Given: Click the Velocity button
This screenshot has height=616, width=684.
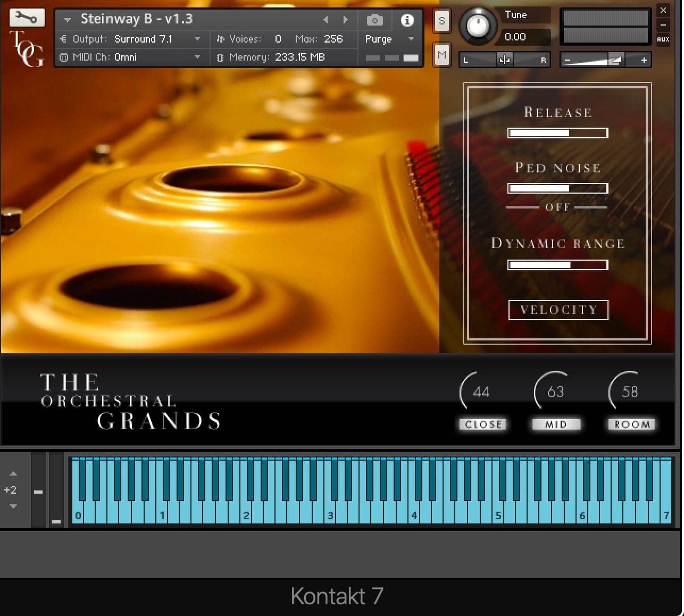Looking at the screenshot, I should (x=558, y=310).
